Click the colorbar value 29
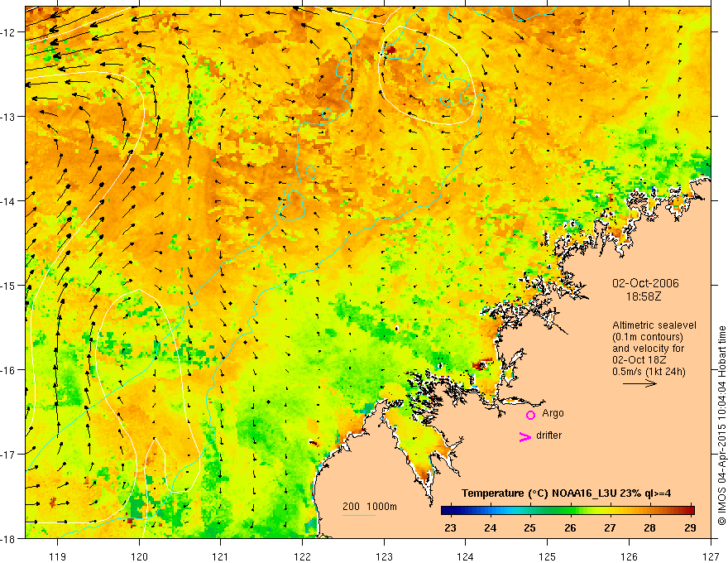This screenshot has height=563, width=728. click(x=690, y=528)
